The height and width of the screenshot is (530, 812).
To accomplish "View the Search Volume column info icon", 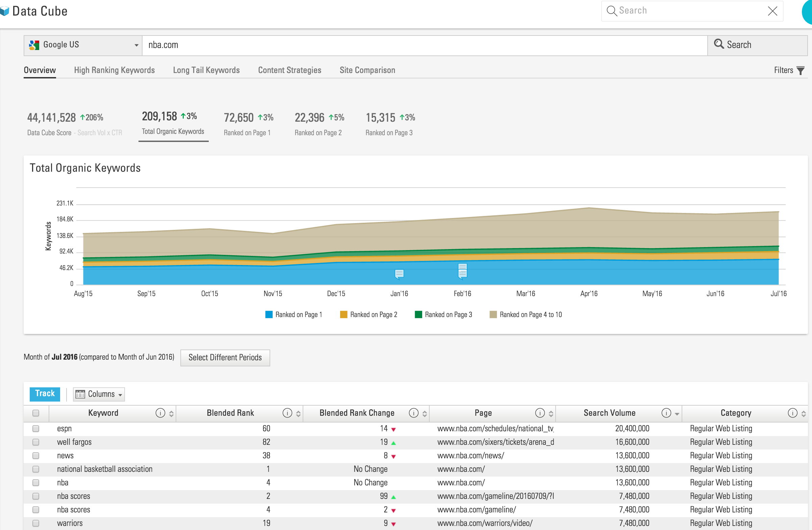I will coord(666,413).
